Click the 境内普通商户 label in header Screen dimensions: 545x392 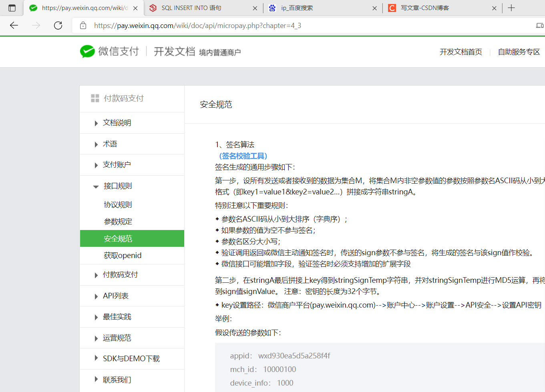coord(220,53)
